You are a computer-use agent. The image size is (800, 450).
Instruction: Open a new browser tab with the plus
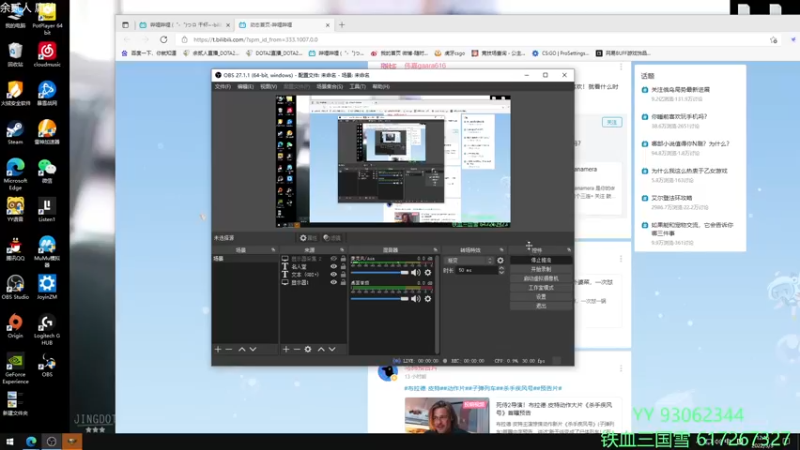click(x=342, y=24)
